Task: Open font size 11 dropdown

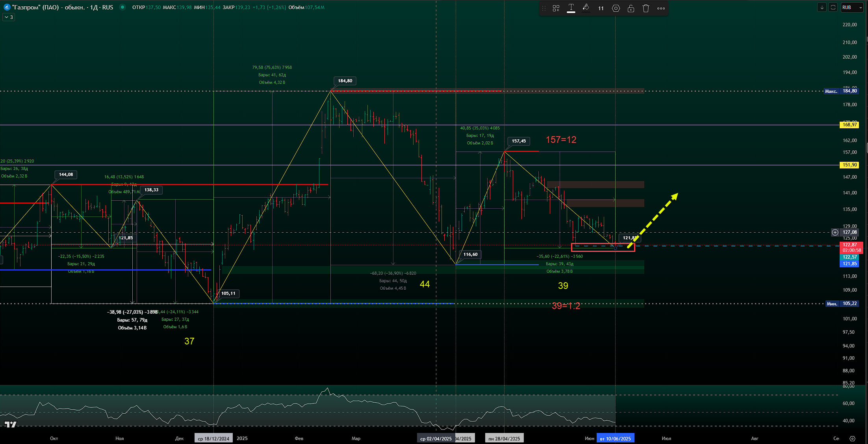Action: 601,8
